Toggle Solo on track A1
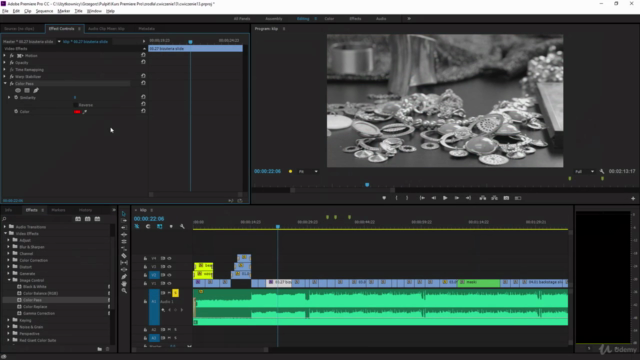The width and height of the screenshot is (640, 360). click(x=176, y=293)
